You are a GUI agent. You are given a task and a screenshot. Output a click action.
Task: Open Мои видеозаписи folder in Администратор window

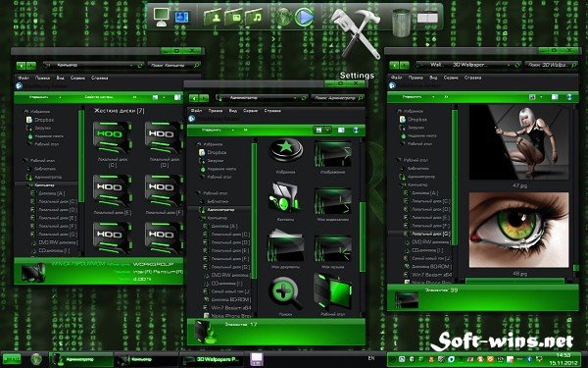[x=332, y=201]
